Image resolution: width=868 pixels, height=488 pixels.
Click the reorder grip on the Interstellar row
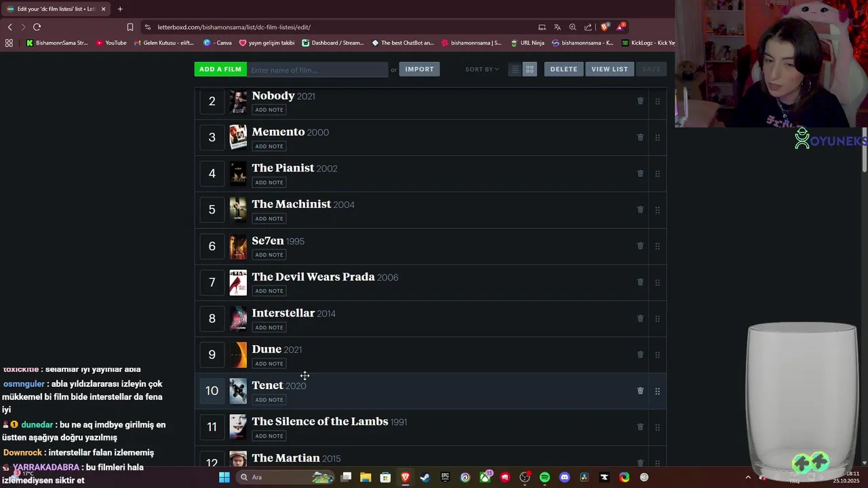[x=657, y=318]
